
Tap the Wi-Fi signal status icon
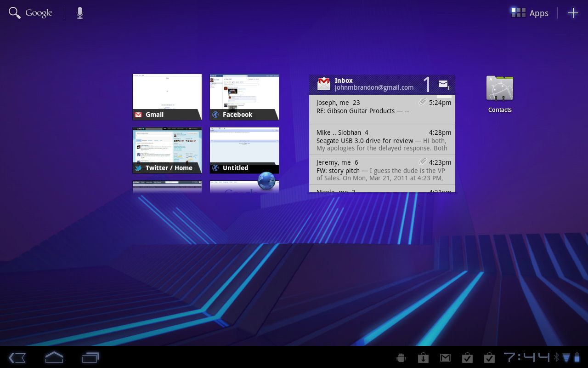pyautogui.click(x=566, y=357)
